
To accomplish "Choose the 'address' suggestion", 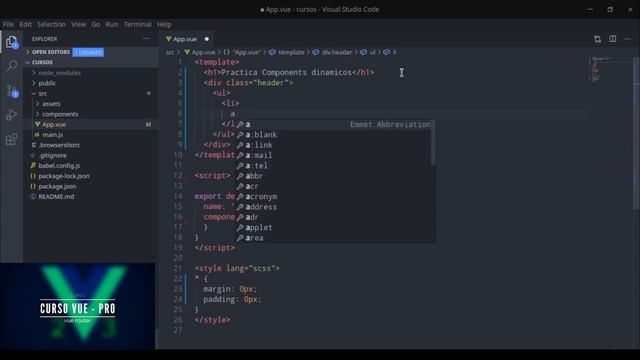I will (x=334, y=207).
